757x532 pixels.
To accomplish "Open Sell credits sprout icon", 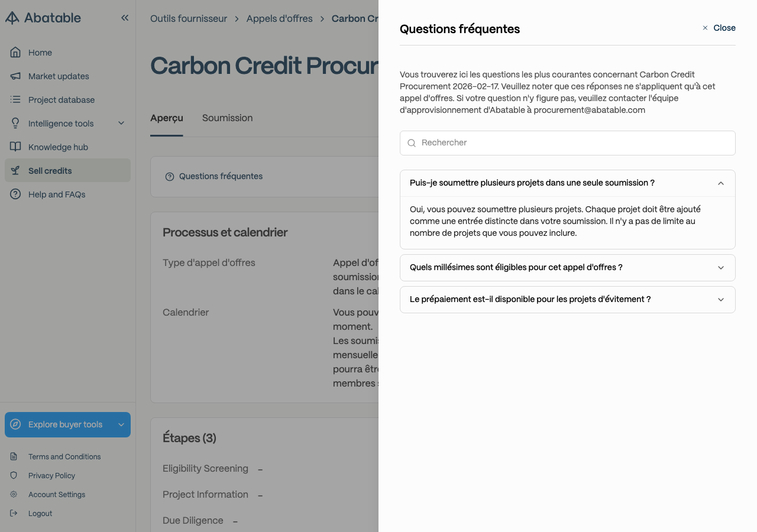I will (x=15, y=171).
